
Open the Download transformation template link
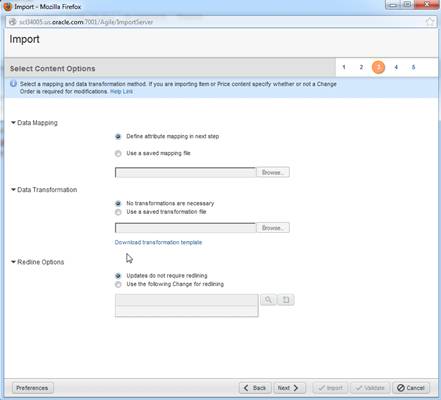158,242
